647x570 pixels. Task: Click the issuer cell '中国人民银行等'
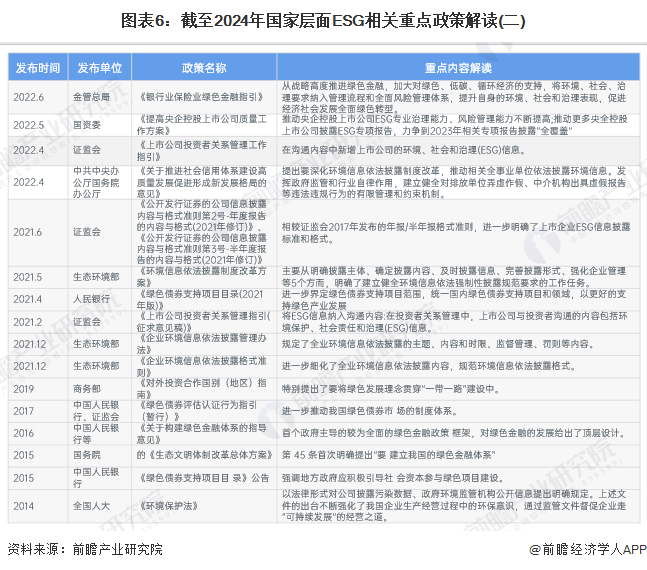(x=96, y=433)
